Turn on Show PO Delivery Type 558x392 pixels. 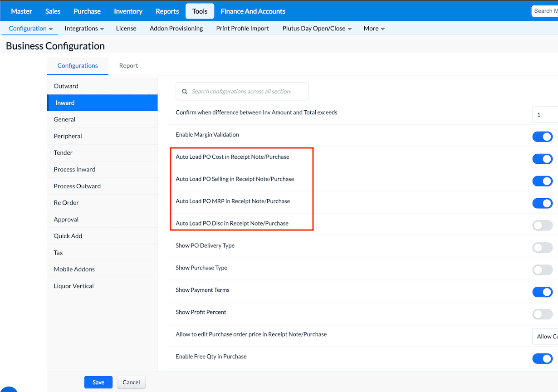point(542,248)
